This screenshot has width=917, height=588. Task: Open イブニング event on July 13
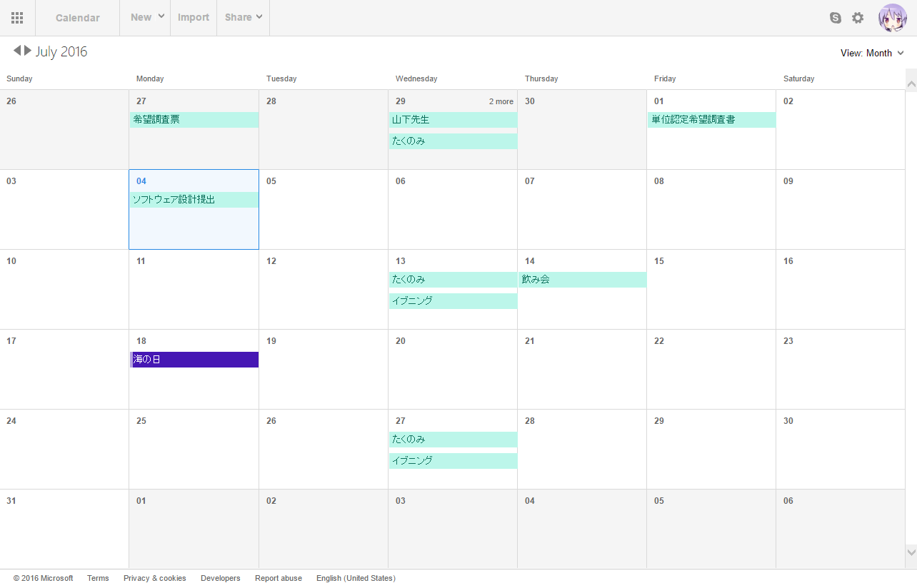[x=453, y=301]
